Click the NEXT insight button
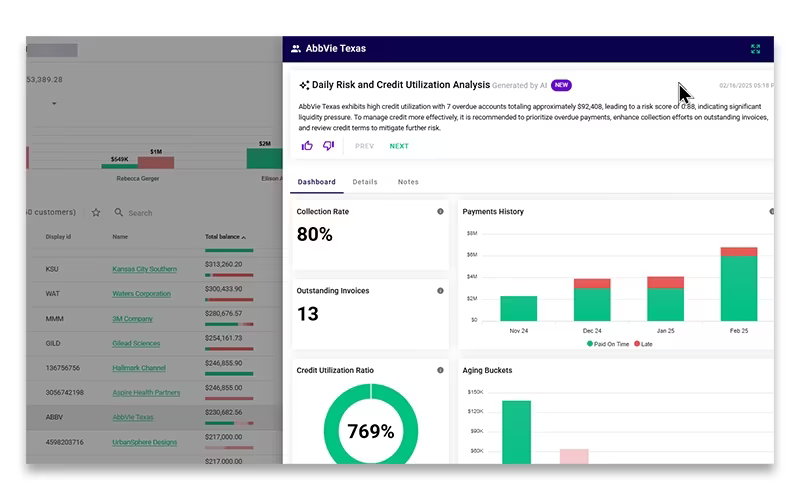Image resolution: width=800 pixels, height=500 pixels. [399, 146]
